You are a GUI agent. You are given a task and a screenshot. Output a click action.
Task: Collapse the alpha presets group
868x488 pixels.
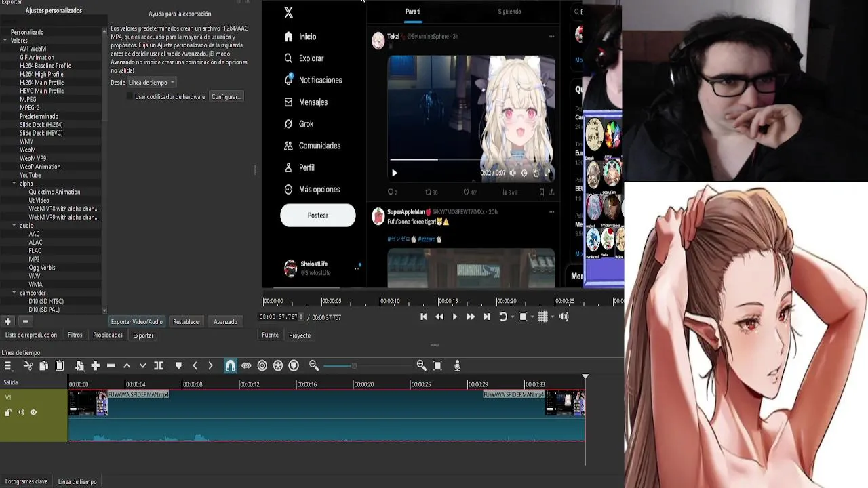(14, 184)
